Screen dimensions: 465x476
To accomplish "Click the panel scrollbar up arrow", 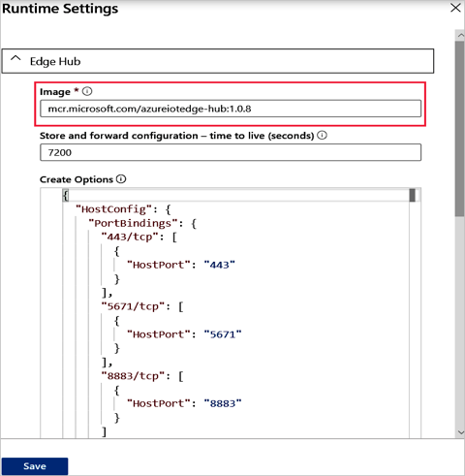I will (x=460, y=35).
